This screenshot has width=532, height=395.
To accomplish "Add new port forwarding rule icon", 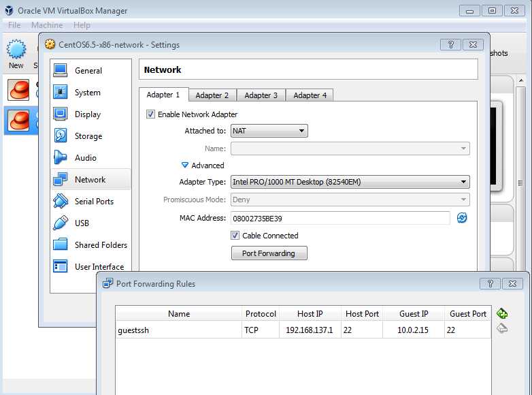I will pyautogui.click(x=502, y=313).
